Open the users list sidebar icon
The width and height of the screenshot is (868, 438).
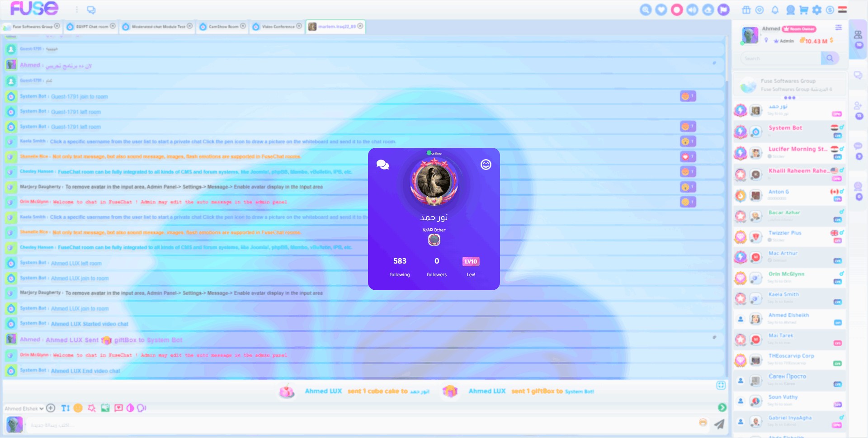[858, 35]
